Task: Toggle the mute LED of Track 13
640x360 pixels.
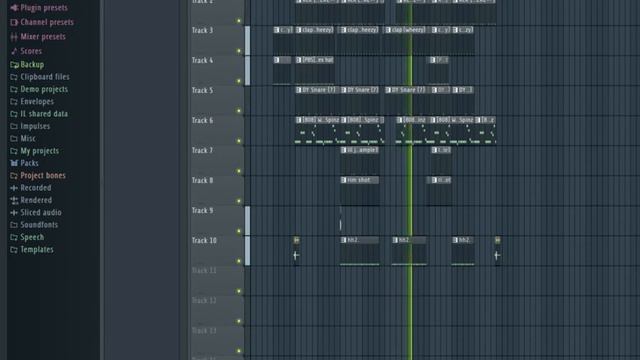Action: pos(239,351)
